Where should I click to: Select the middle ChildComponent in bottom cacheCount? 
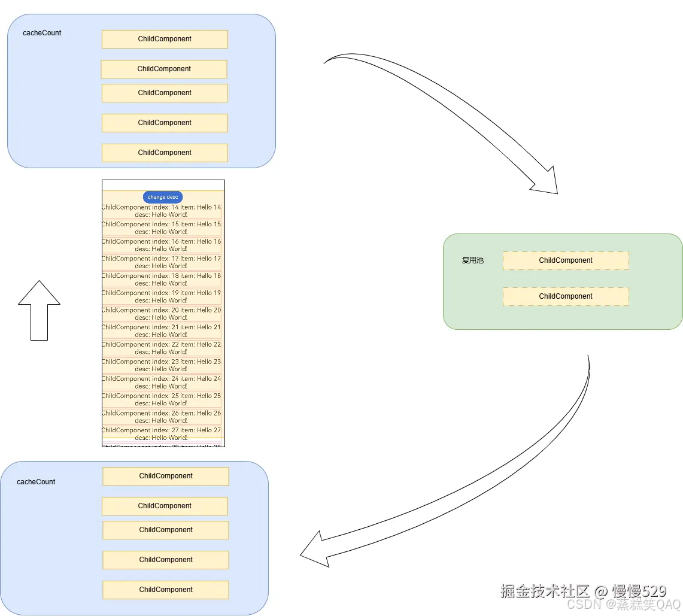[165, 530]
